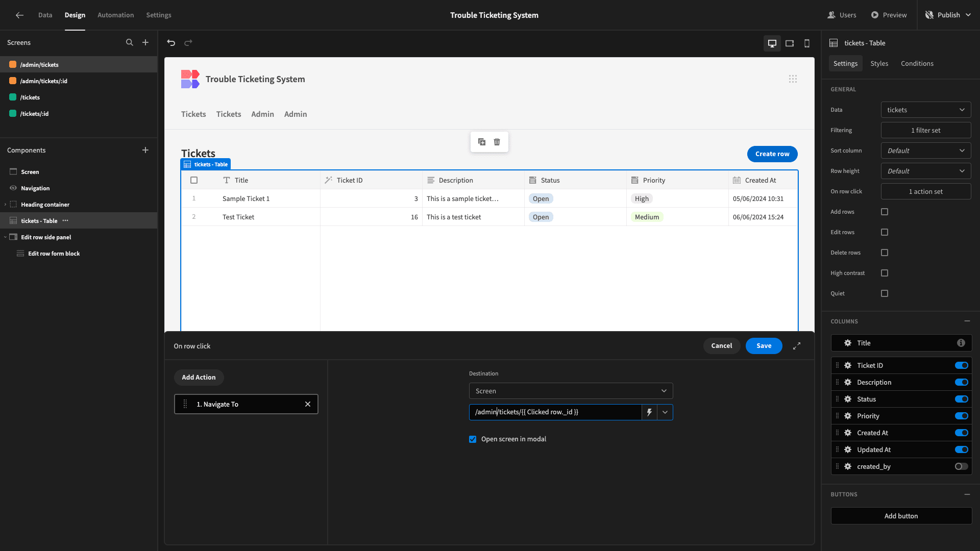Click the app grid dots icon

tap(793, 79)
